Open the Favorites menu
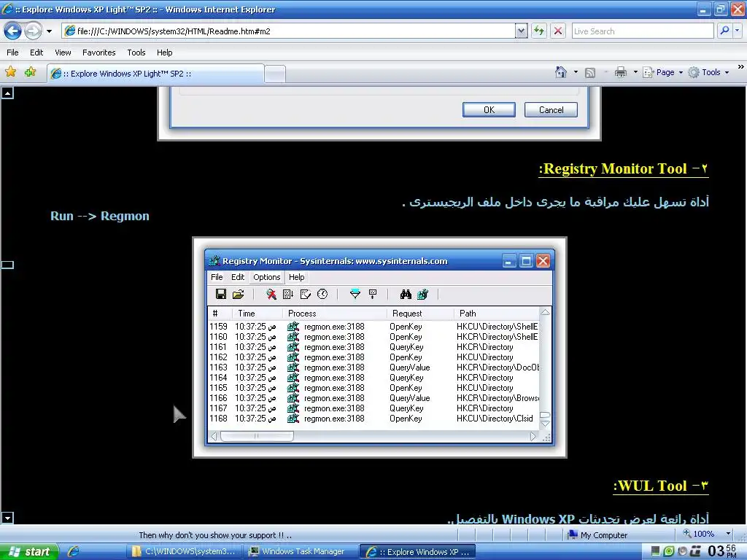This screenshot has width=747, height=560. [x=99, y=52]
